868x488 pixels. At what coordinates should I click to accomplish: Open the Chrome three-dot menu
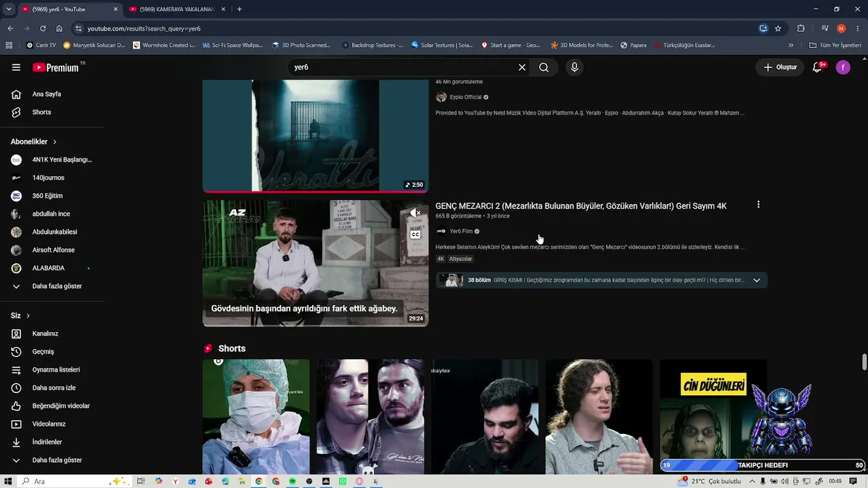(858, 28)
